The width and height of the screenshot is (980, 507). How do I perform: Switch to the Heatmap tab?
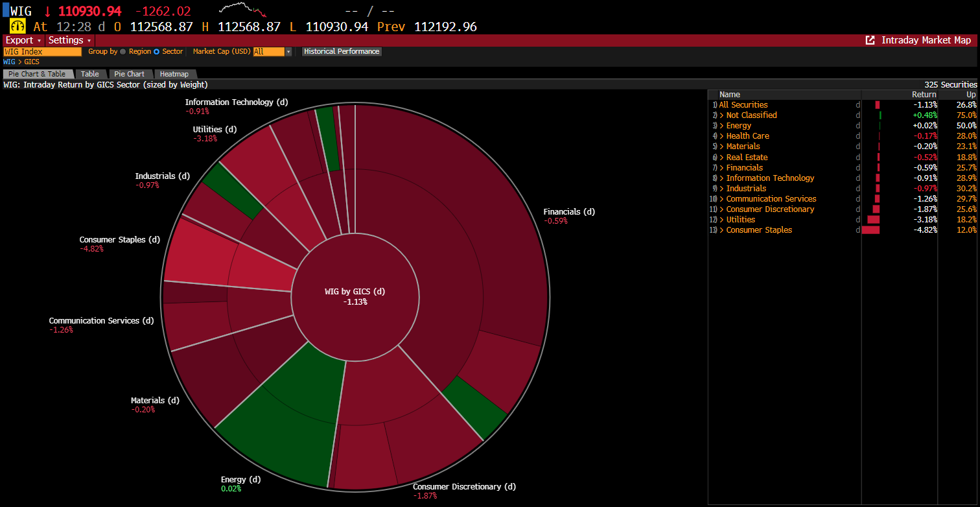[x=174, y=74]
